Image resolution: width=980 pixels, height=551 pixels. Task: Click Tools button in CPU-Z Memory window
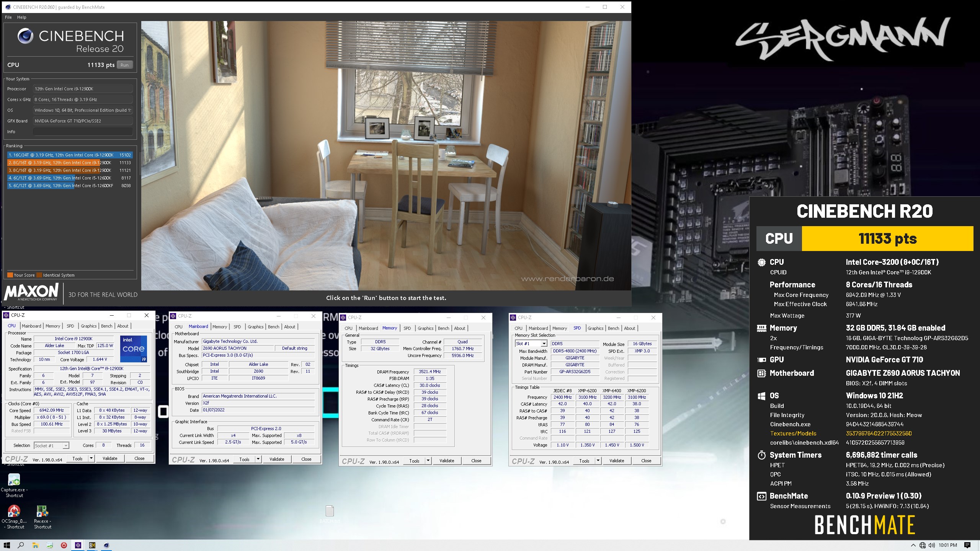(414, 461)
